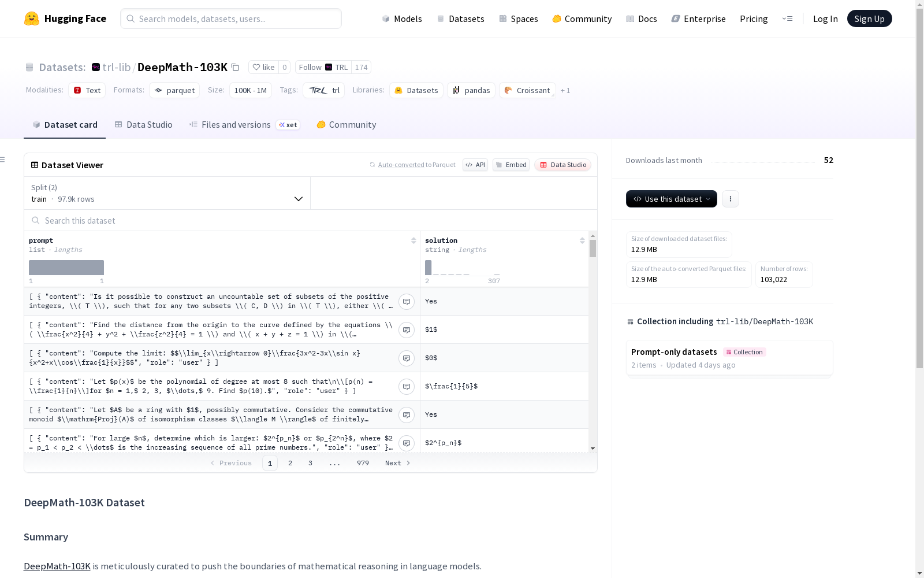Open the three-dot more options button
Screen dimensions: 924x578
tap(731, 199)
